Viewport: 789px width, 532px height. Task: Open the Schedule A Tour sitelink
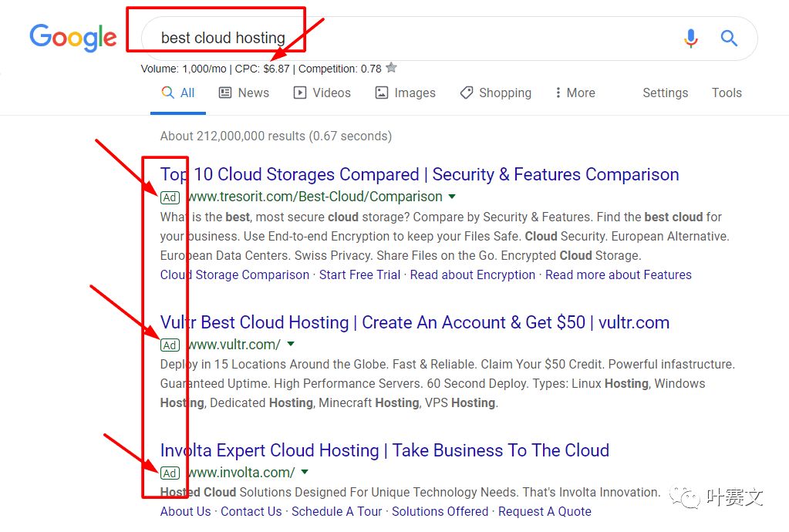pyautogui.click(x=336, y=511)
